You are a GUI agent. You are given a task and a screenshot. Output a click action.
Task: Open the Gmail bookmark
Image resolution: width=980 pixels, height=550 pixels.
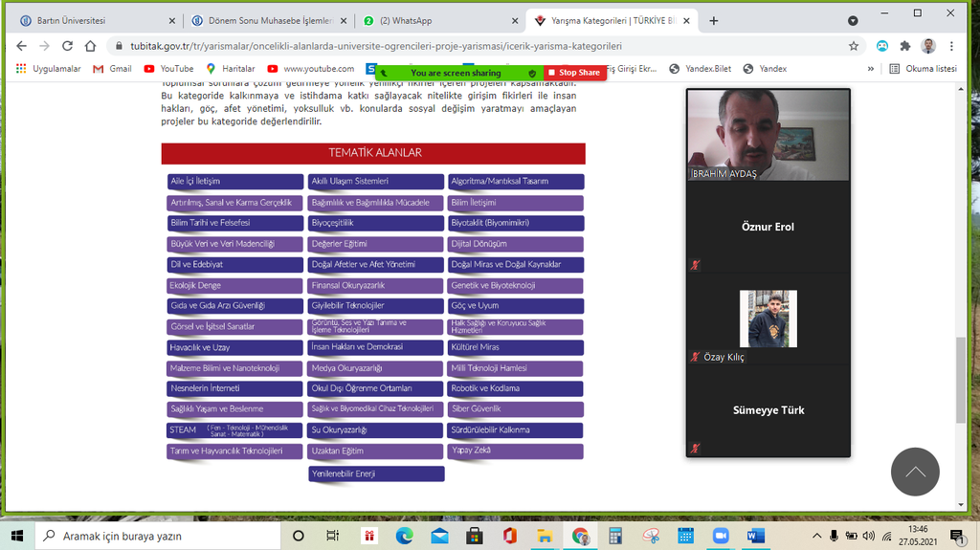[112, 69]
